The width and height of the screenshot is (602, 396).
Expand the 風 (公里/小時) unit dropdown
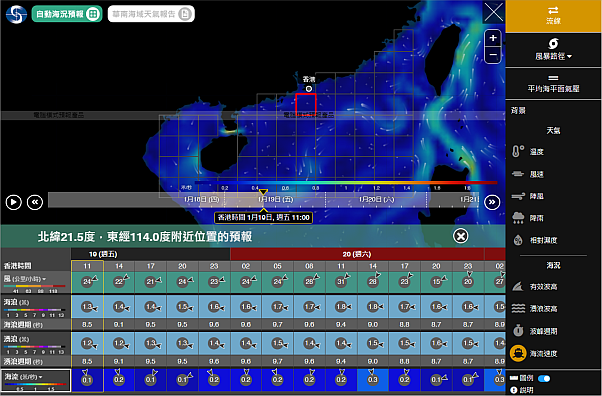pos(25,279)
